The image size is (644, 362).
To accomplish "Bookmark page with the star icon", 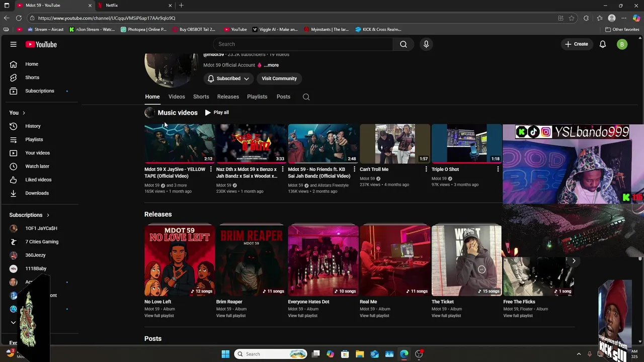I will coord(572,18).
